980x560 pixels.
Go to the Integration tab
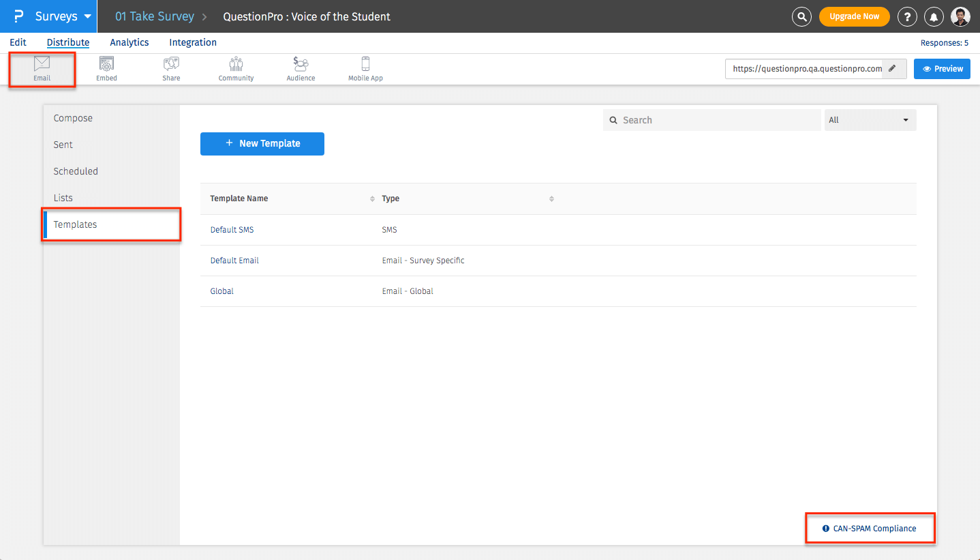[x=193, y=42]
